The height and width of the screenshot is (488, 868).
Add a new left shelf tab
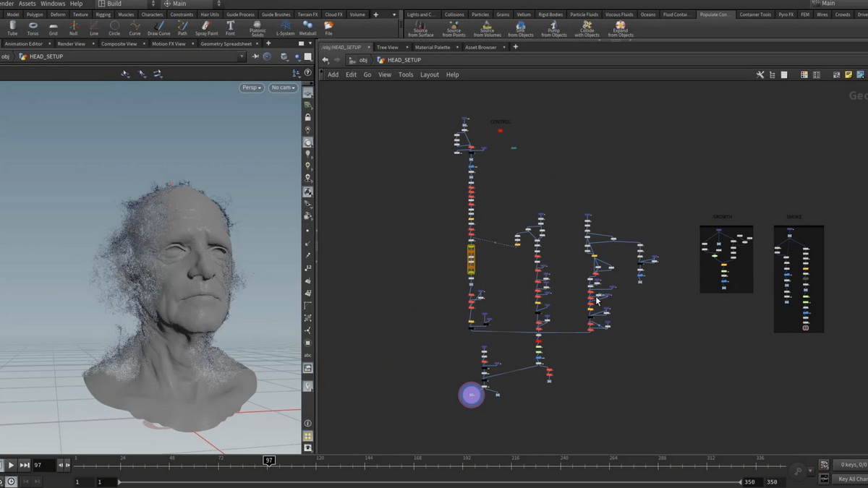click(x=375, y=14)
